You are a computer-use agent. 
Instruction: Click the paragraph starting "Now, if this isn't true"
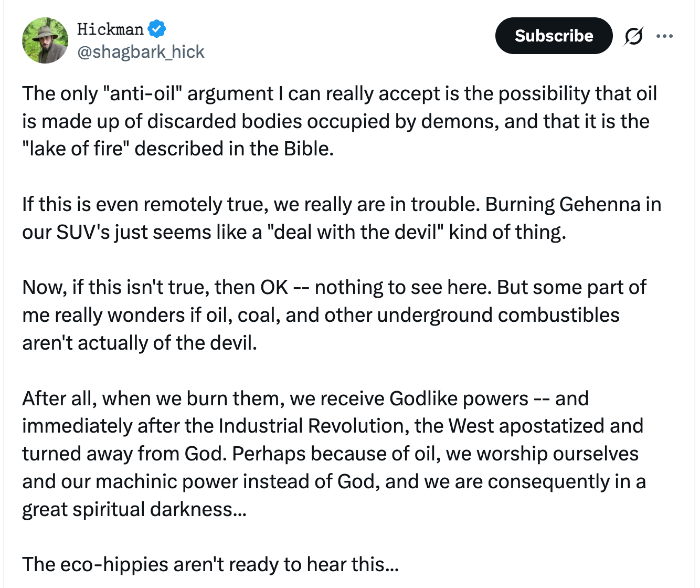coord(334,315)
